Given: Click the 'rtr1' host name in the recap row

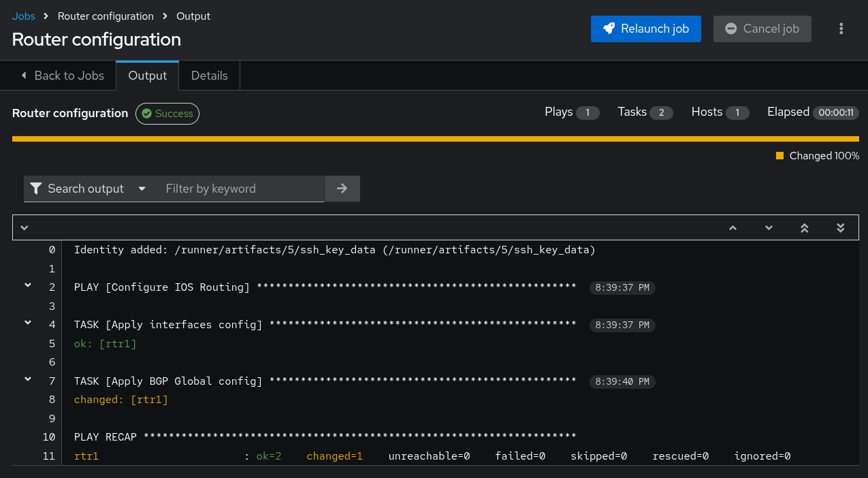Looking at the screenshot, I should [86, 456].
